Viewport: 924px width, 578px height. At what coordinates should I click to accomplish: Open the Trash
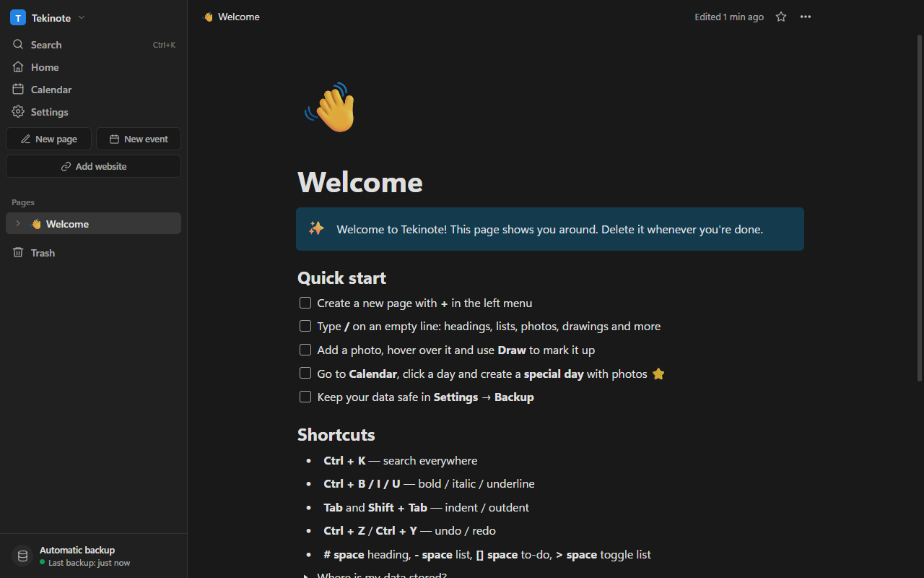click(x=93, y=253)
